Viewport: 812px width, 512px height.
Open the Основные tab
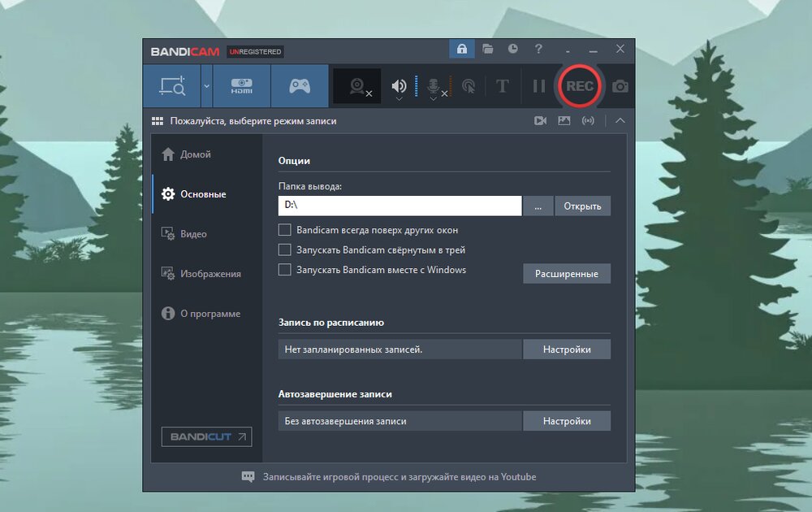pyautogui.click(x=206, y=194)
